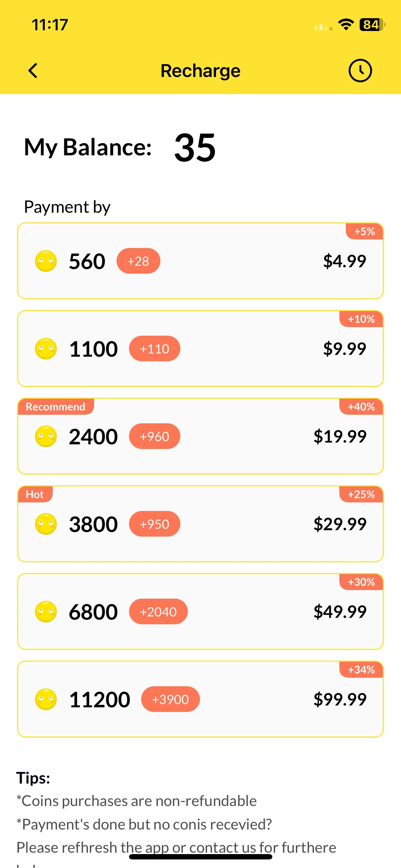401x868 pixels.
Task: Tap the coin icon beside 11200
Action: click(x=46, y=699)
